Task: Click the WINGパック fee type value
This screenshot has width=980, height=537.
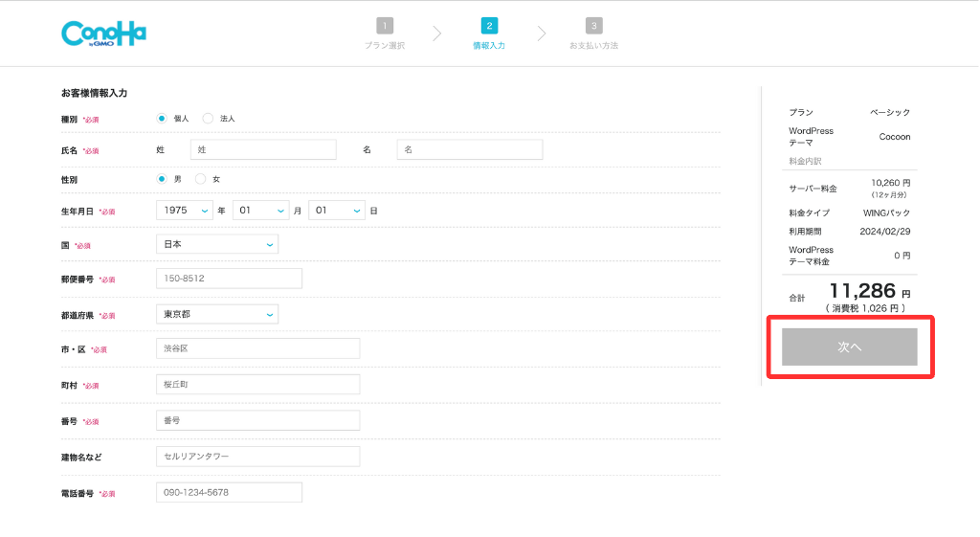Action: [x=886, y=213]
